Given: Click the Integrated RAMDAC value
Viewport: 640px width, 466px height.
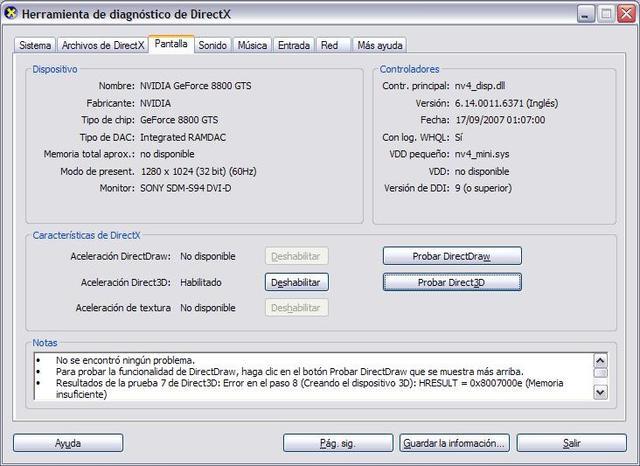Looking at the screenshot, I should click(183, 137).
